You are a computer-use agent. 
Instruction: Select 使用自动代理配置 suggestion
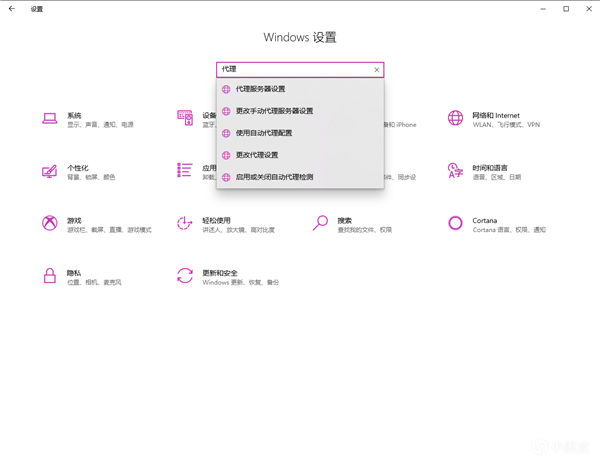click(x=300, y=133)
